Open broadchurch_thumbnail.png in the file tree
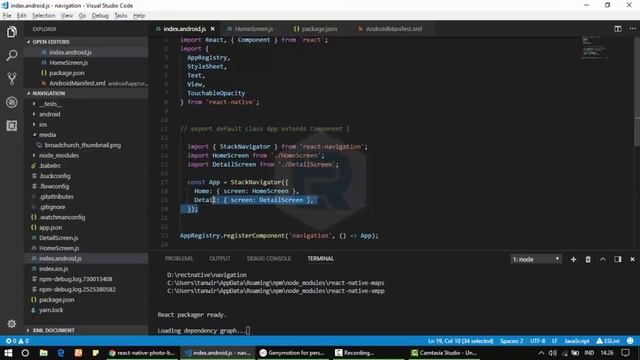The height and width of the screenshot is (360, 640). pyautogui.click(x=82, y=145)
